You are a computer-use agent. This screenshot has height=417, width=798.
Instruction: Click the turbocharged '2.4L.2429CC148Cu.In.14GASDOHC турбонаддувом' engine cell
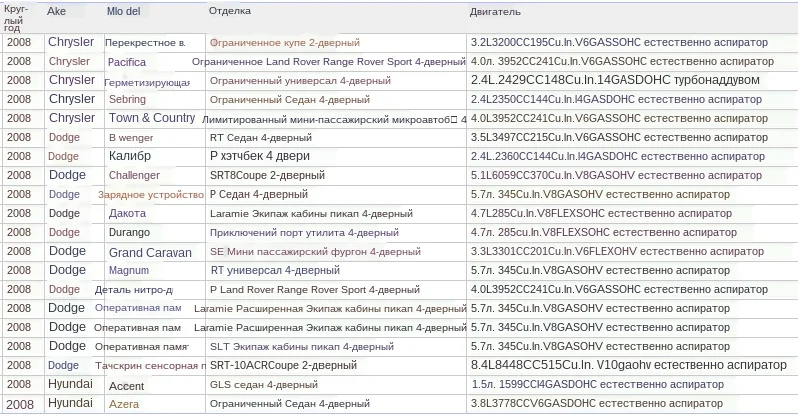(x=615, y=80)
